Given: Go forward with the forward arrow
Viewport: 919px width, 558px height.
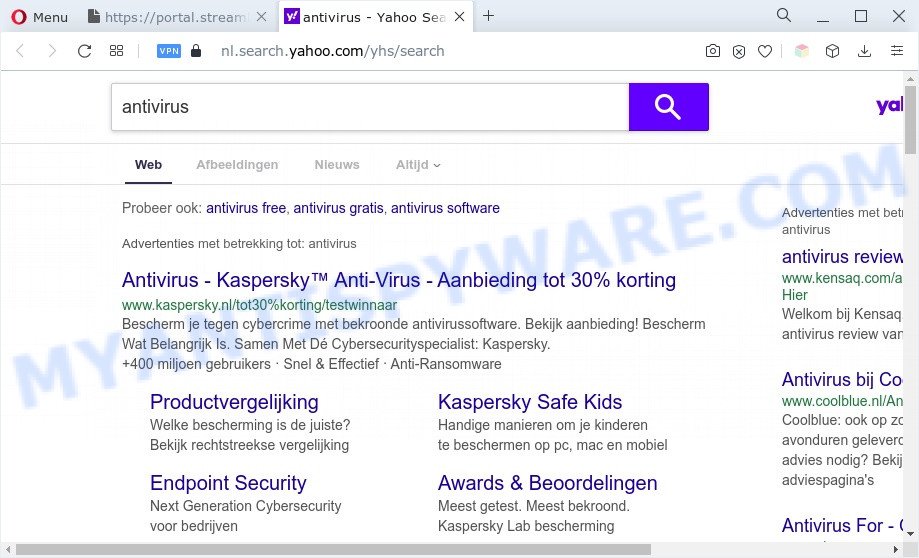Looking at the screenshot, I should click(52, 51).
